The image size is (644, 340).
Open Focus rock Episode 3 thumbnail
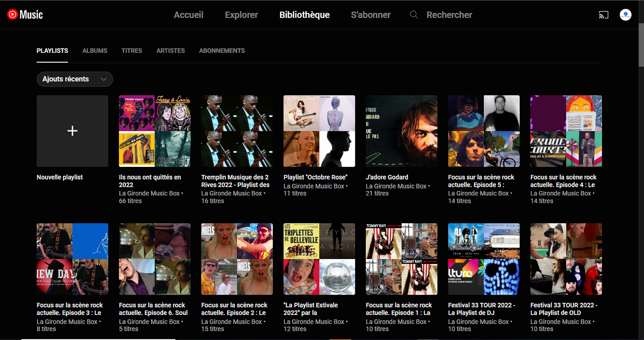[x=72, y=259]
